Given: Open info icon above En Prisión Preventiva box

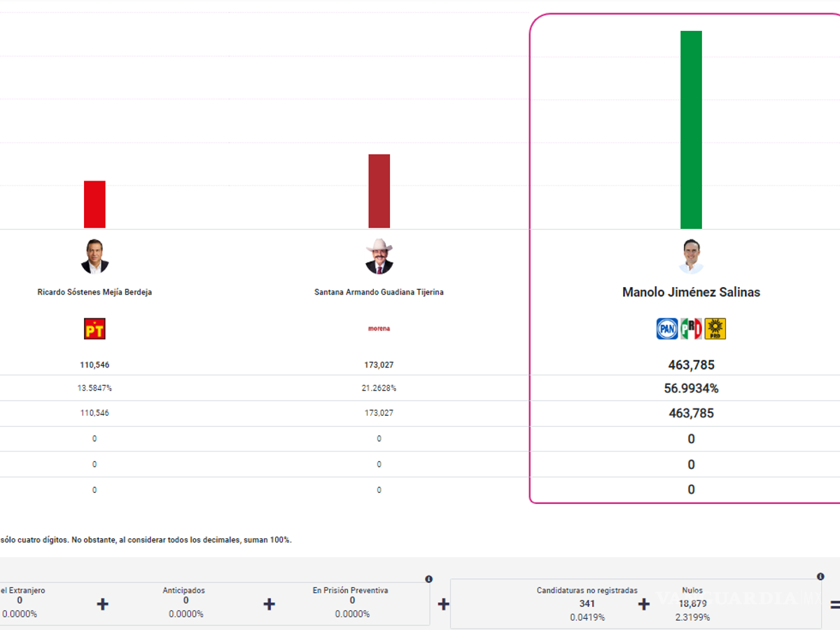Looking at the screenshot, I should pyautogui.click(x=428, y=579).
